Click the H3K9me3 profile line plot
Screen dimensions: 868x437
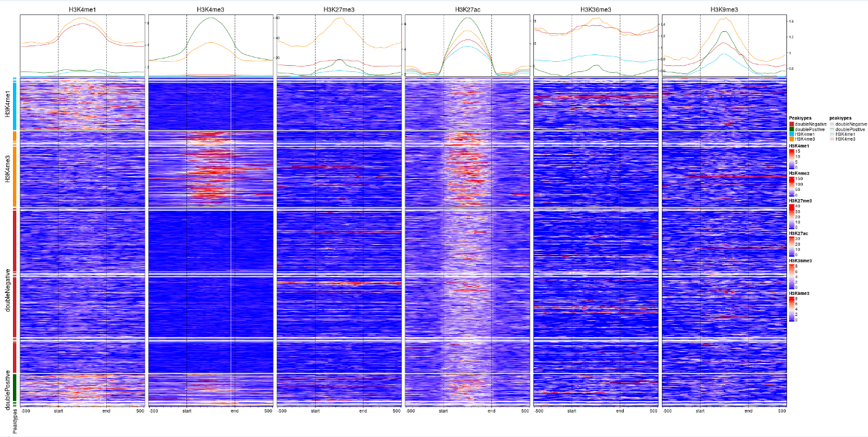tap(724, 45)
